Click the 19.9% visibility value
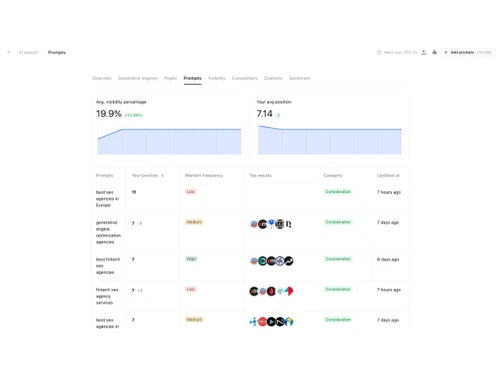 pyautogui.click(x=109, y=114)
